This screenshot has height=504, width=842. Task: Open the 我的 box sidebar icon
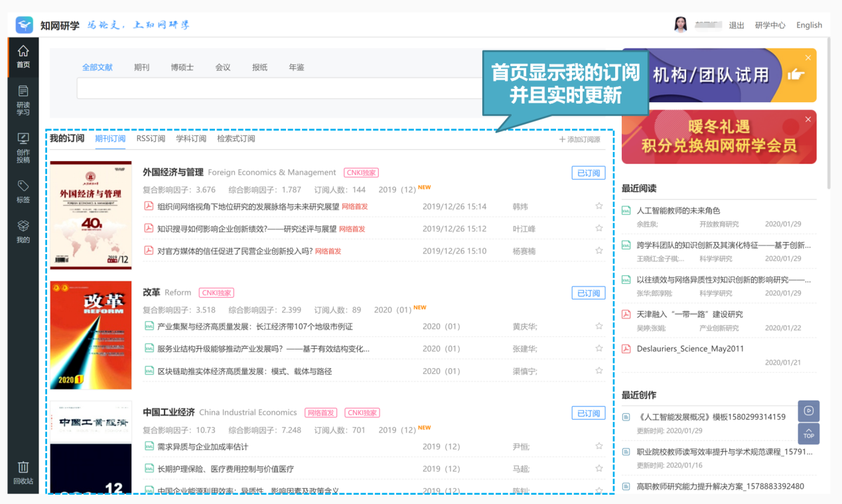click(23, 231)
